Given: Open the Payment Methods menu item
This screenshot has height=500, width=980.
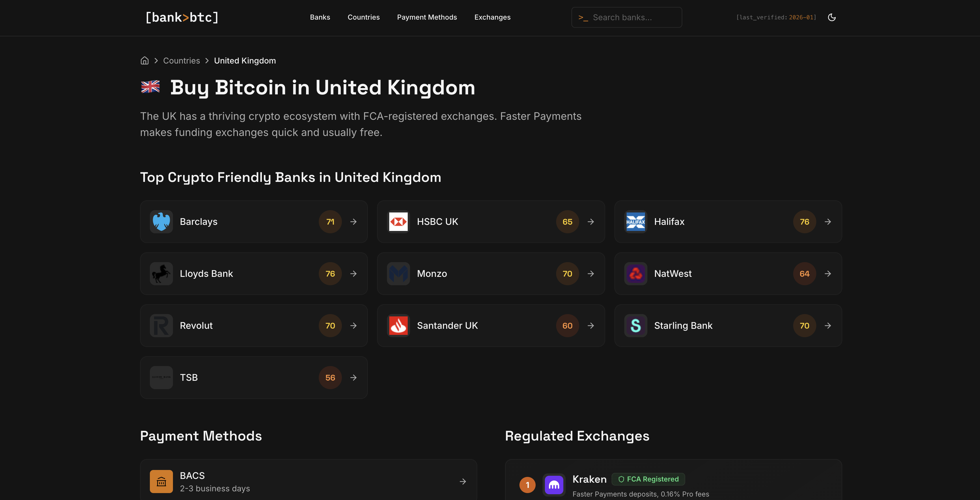Looking at the screenshot, I should [x=427, y=17].
